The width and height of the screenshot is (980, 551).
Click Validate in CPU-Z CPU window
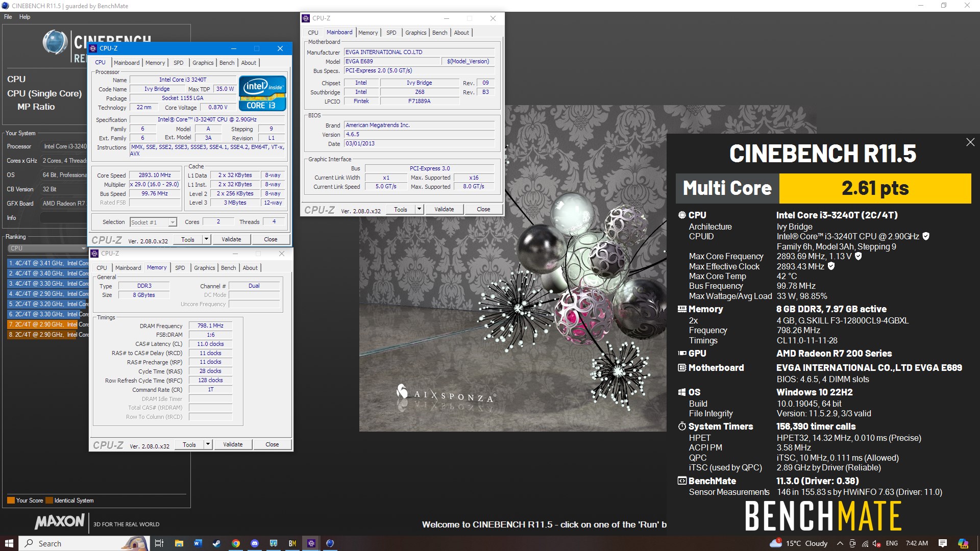(x=231, y=239)
